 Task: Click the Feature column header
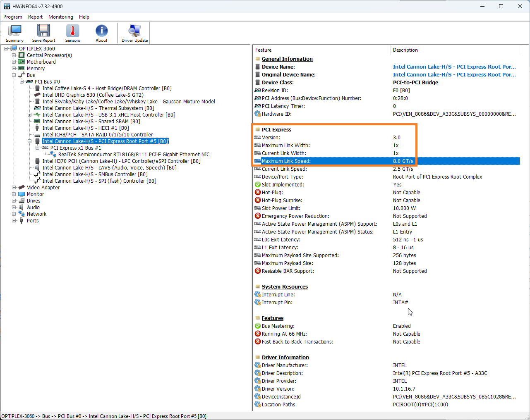[321, 50]
